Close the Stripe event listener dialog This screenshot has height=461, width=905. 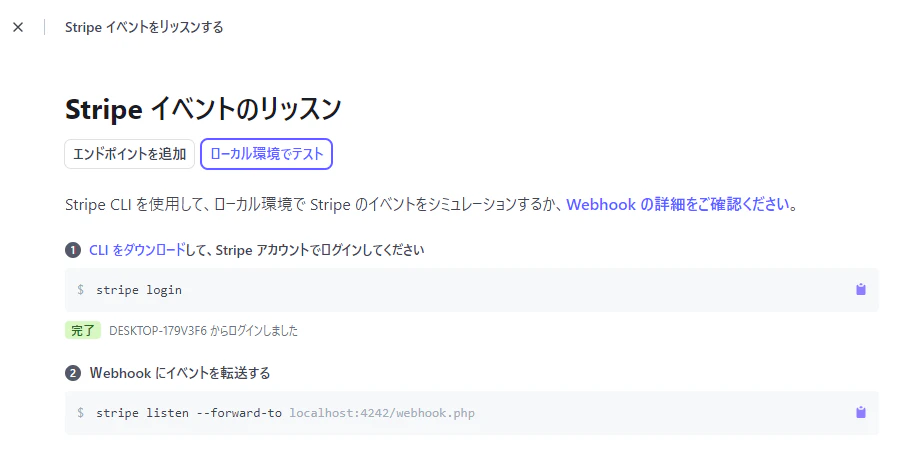[x=18, y=27]
